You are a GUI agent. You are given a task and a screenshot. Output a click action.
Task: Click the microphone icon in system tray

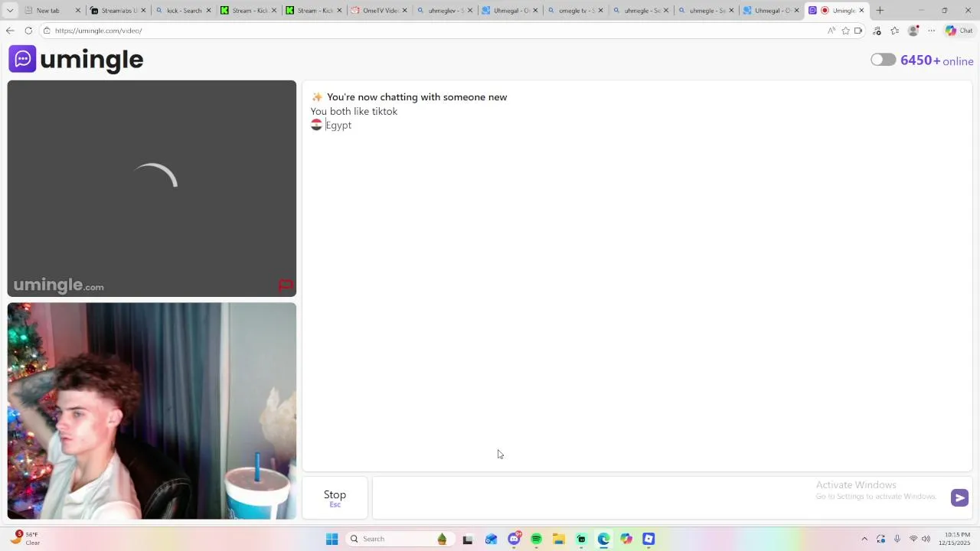[x=897, y=539]
